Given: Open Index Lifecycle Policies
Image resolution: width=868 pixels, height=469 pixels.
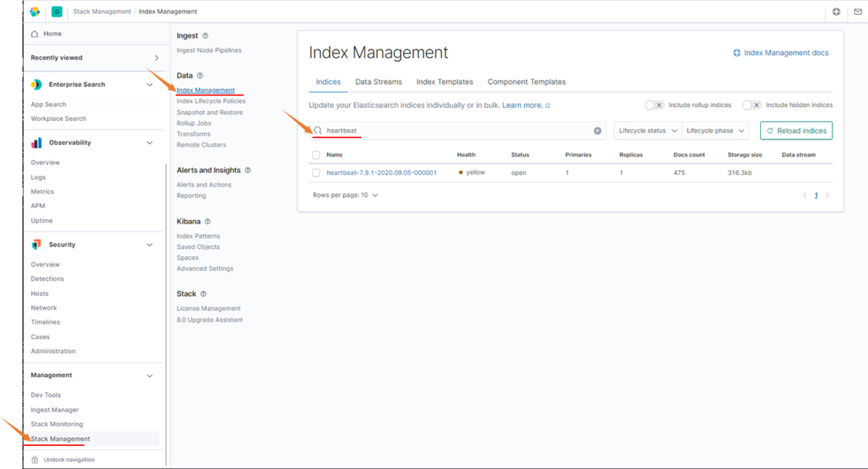Looking at the screenshot, I should tap(211, 101).
